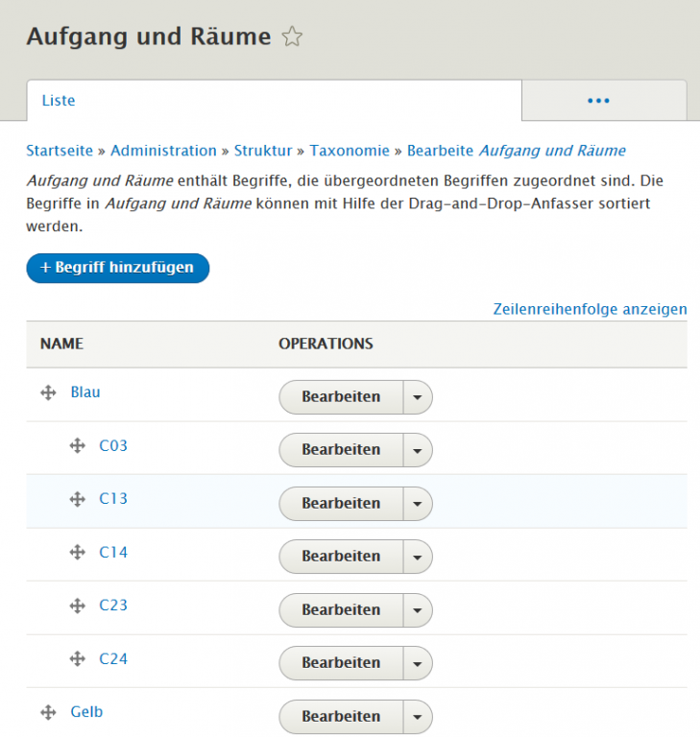700x737 pixels.
Task: Click the star icon beside the page title
Action: click(x=292, y=37)
